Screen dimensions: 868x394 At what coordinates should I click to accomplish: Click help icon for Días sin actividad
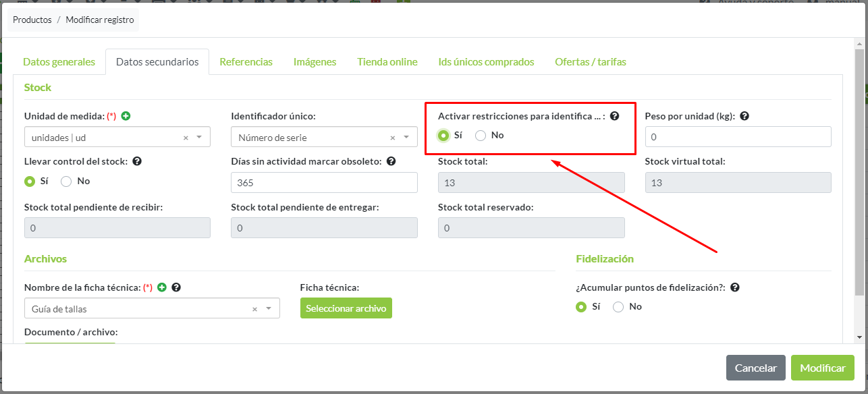[x=391, y=161]
